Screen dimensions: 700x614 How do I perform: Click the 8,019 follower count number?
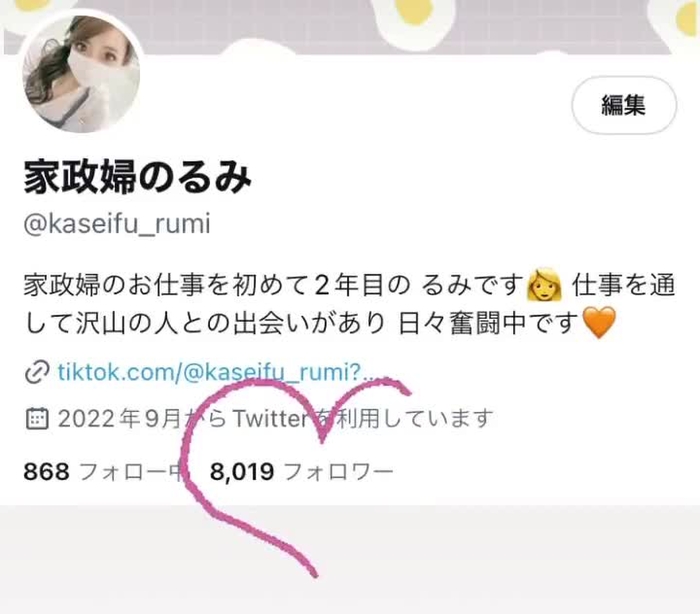(242, 472)
